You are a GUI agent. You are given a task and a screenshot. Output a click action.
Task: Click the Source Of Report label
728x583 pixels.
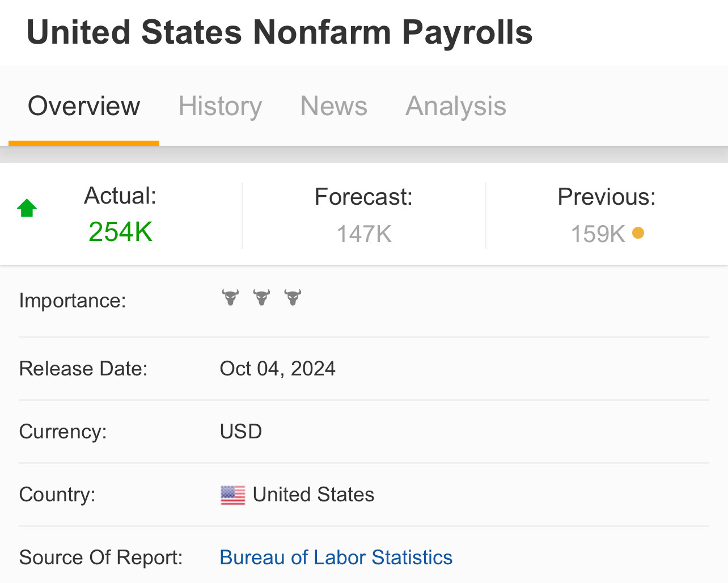pos(101,557)
